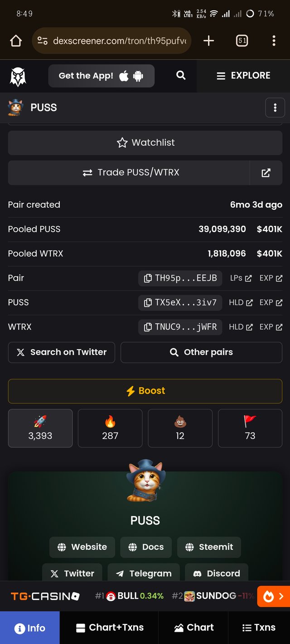Open the orange trending flame arrow button
The image size is (290, 644).
coord(273,596)
